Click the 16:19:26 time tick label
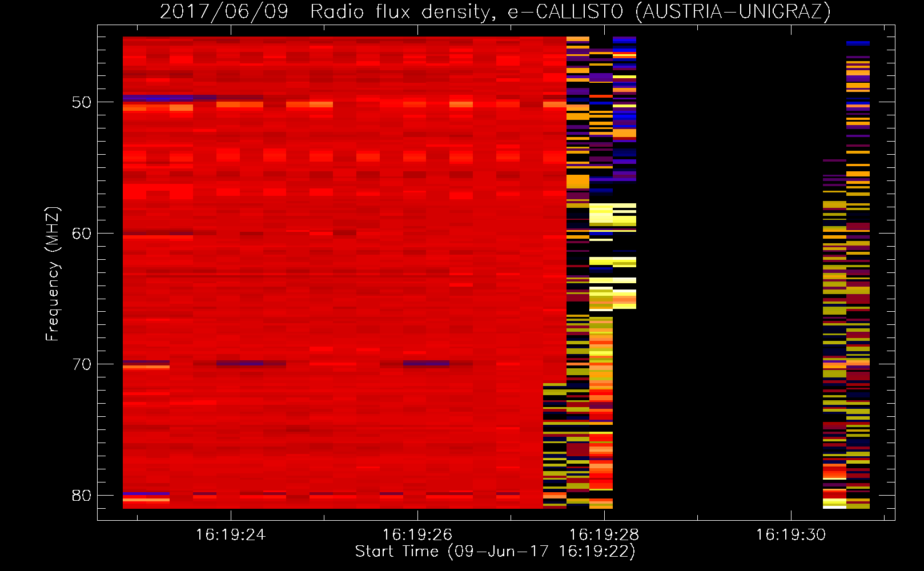924x571 pixels. [417, 535]
